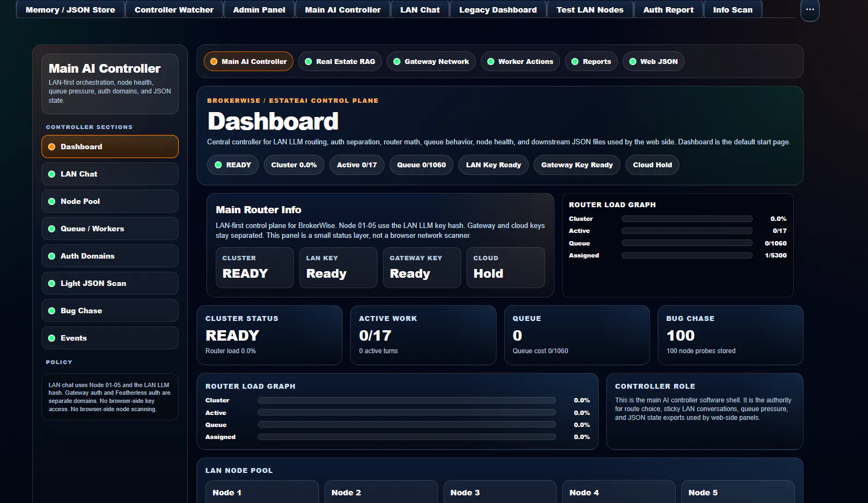Open the Test LAN Nodes tab
This screenshot has width=868, height=503.
point(590,10)
